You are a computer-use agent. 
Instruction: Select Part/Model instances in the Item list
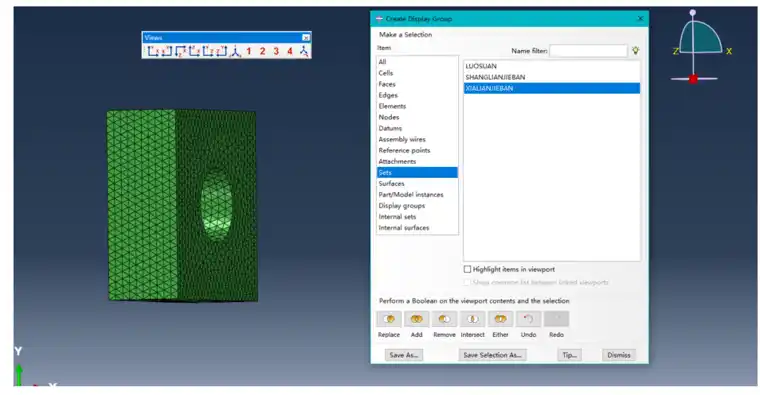click(417, 194)
